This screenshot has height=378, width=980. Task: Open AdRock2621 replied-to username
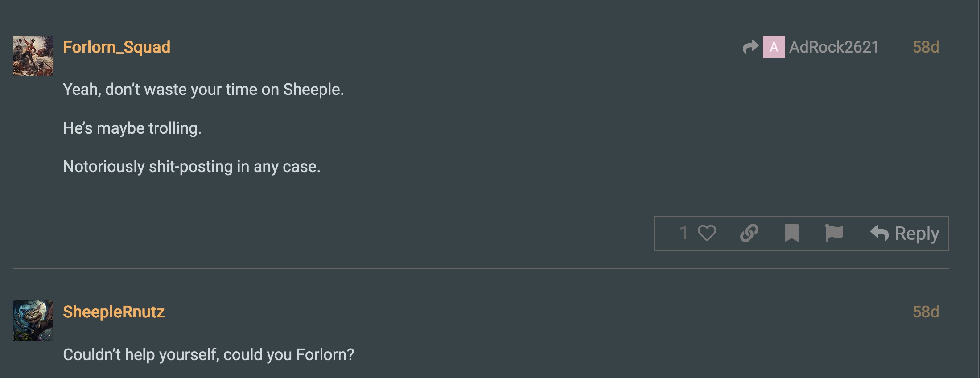click(834, 47)
